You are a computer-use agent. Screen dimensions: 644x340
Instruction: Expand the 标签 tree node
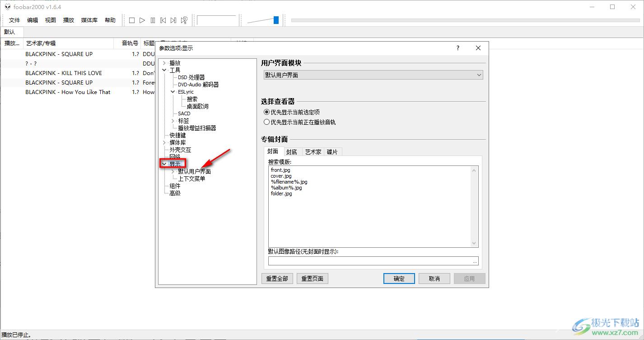(173, 121)
